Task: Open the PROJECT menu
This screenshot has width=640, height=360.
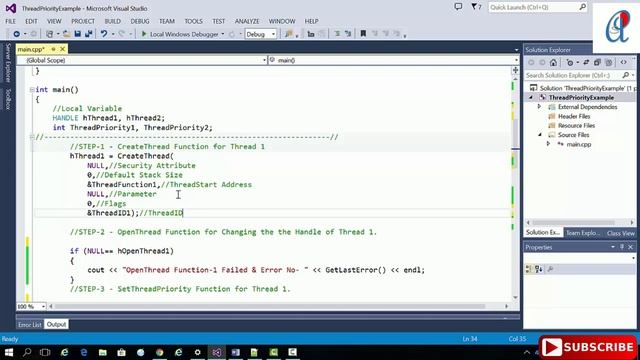Action: (x=83, y=21)
